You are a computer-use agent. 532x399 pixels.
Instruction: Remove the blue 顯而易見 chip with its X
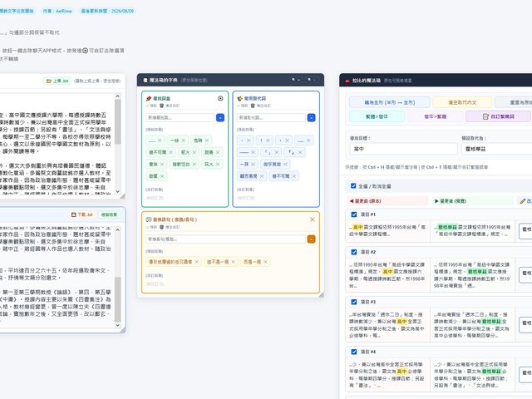click(262, 176)
